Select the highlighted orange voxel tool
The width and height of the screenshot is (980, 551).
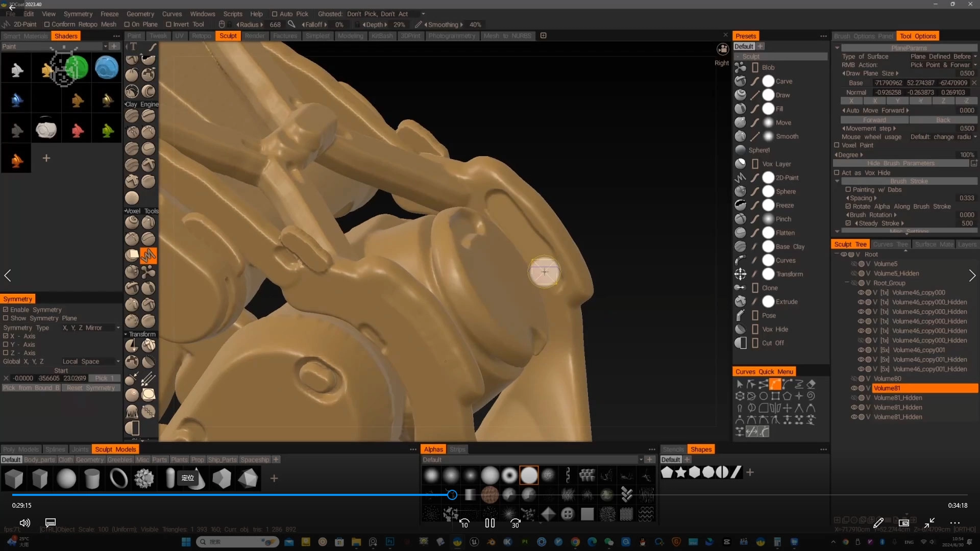tap(148, 255)
